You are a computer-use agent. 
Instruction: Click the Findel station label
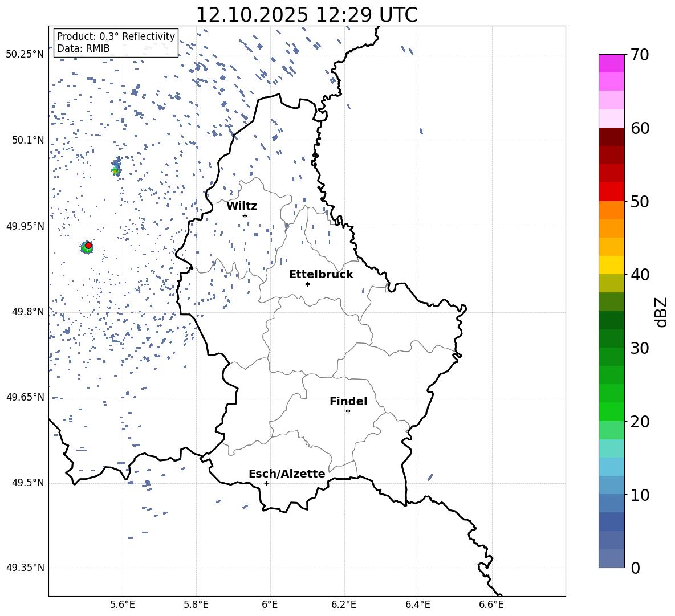[x=348, y=401]
